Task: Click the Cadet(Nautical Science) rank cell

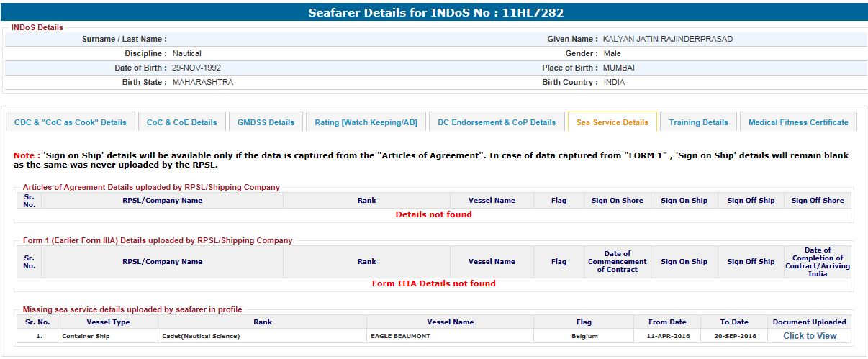Action: click(201, 336)
